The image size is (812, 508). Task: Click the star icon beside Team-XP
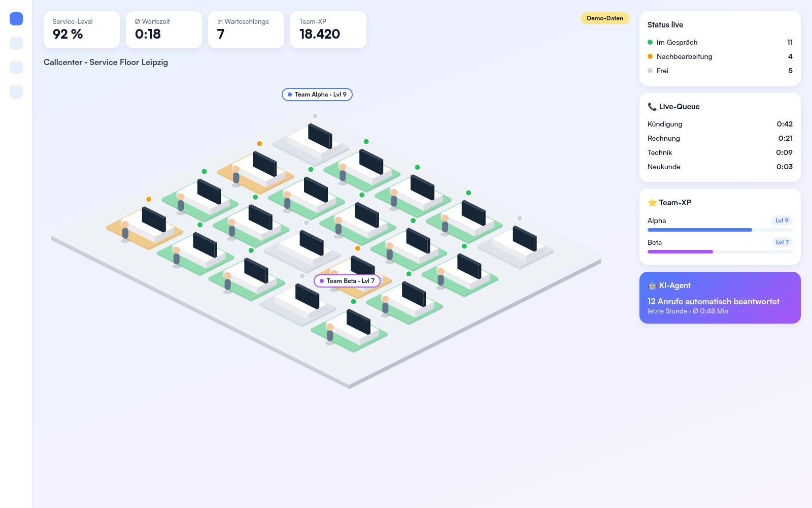(652, 203)
